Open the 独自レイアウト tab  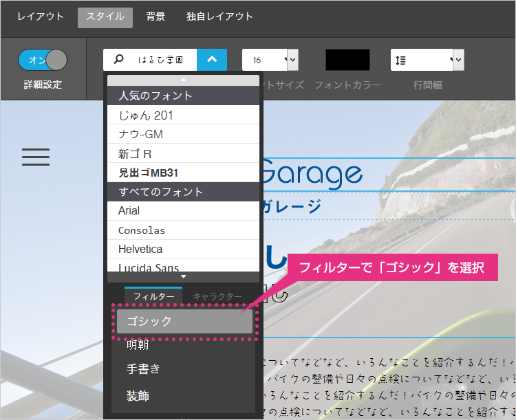coord(219,16)
